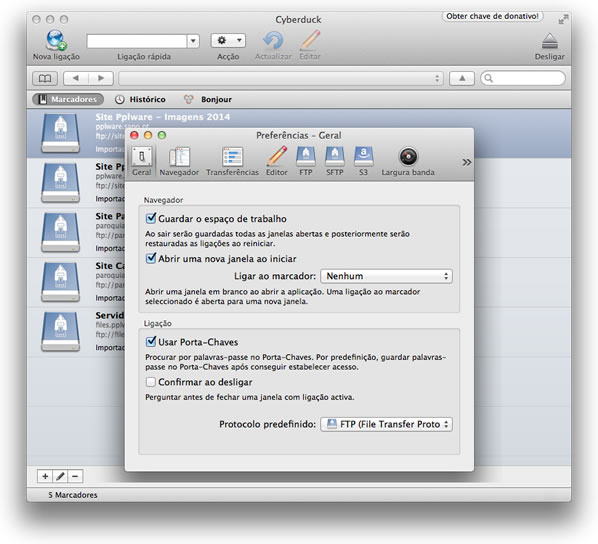Click inside the search field
This screenshot has width=598, height=544.
tap(523, 78)
